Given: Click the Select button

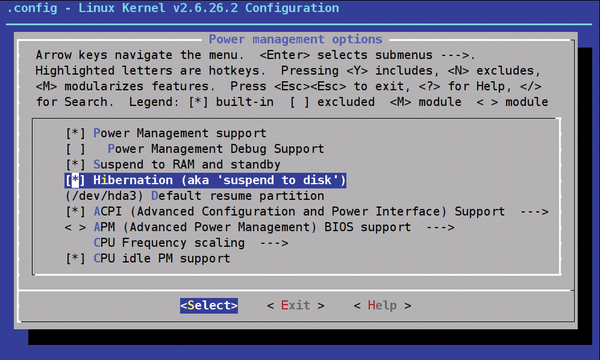Looking at the screenshot, I should (x=209, y=305).
